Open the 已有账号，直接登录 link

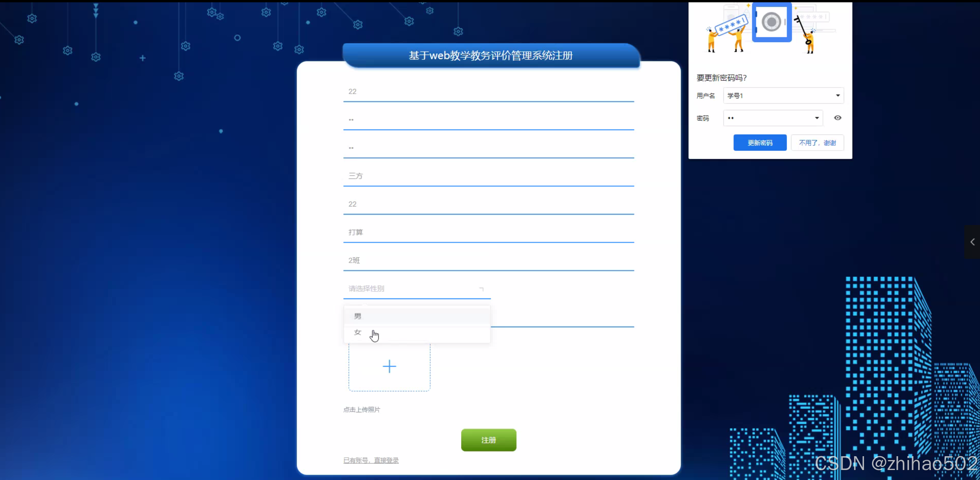click(371, 460)
